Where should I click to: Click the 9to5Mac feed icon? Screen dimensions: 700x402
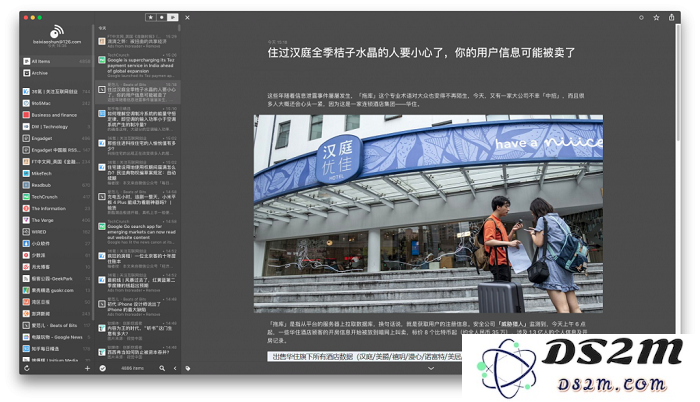click(26, 103)
